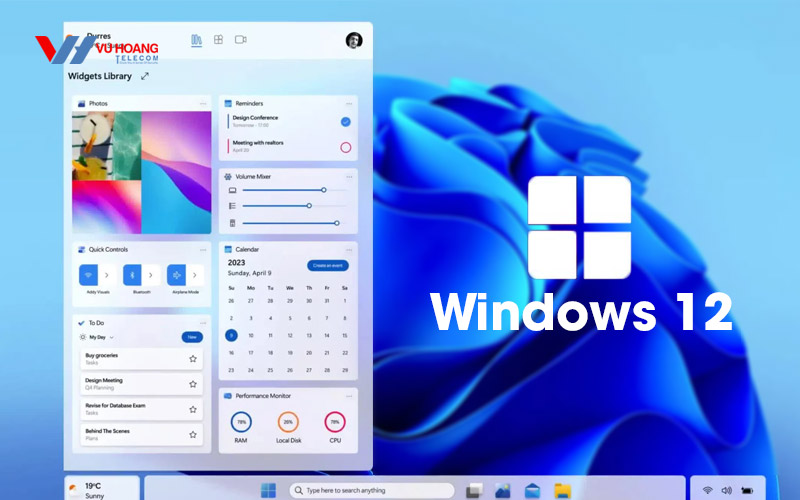Adjust the laptop device volume slider
Image resolution: width=800 pixels, height=500 pixels.
pos(294,190)
